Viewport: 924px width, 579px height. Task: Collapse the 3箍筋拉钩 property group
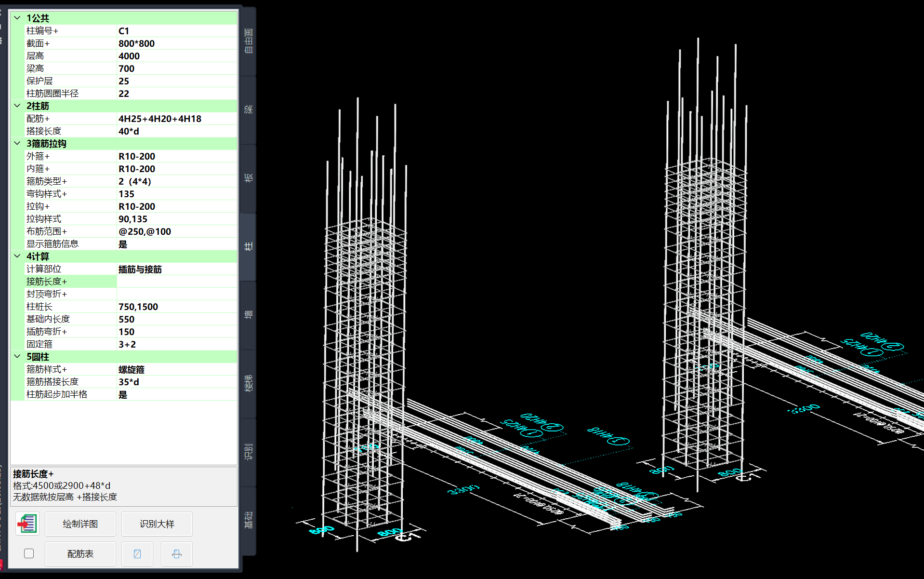click(17, 144)
